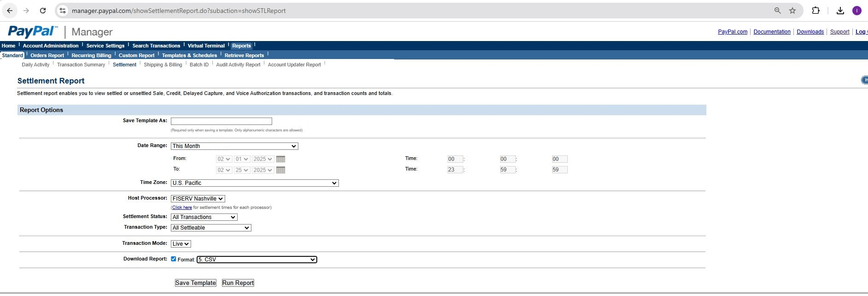868x296 pixels.
Task: Open the Documentation link
Action: (x=772, y=32)
